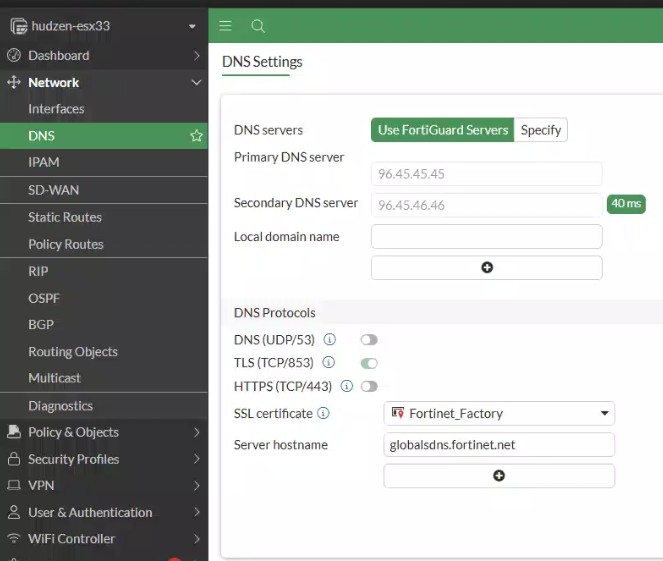Open the SSL certificate Fortinet_Factory dropdown
The height and width of the screenshot is (561, 663).
[499, 413]
